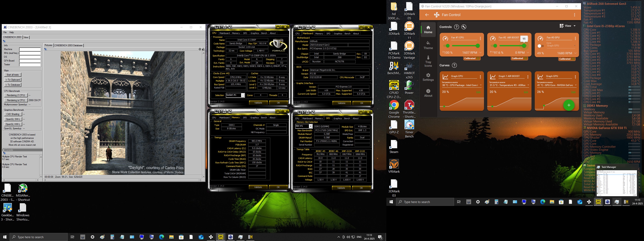Toggle the Fan #2 AIR BOOST manual control switch
Screen dimensions: 644x241
pos(494,46)
